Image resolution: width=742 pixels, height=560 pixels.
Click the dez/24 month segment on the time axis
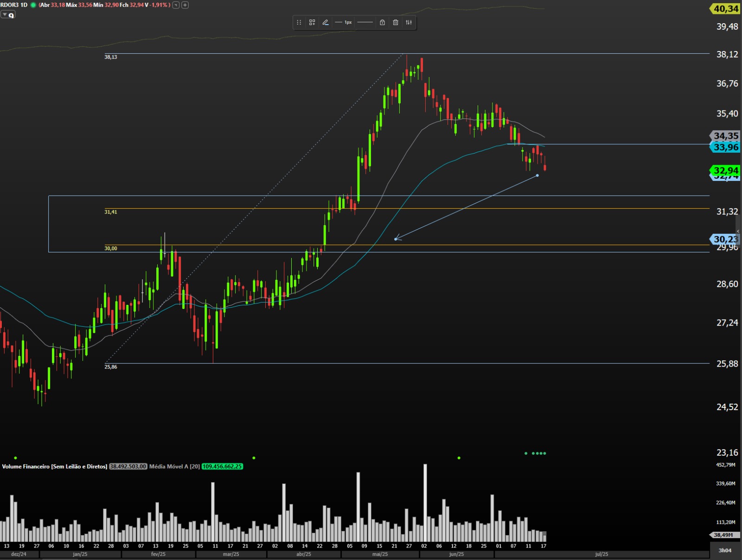point(19,554)
